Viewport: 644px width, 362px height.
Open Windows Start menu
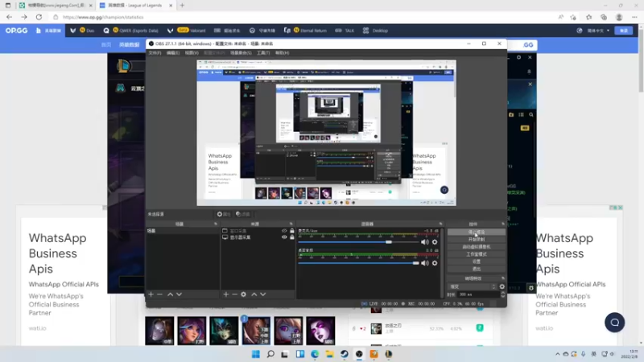coord(255,354)
